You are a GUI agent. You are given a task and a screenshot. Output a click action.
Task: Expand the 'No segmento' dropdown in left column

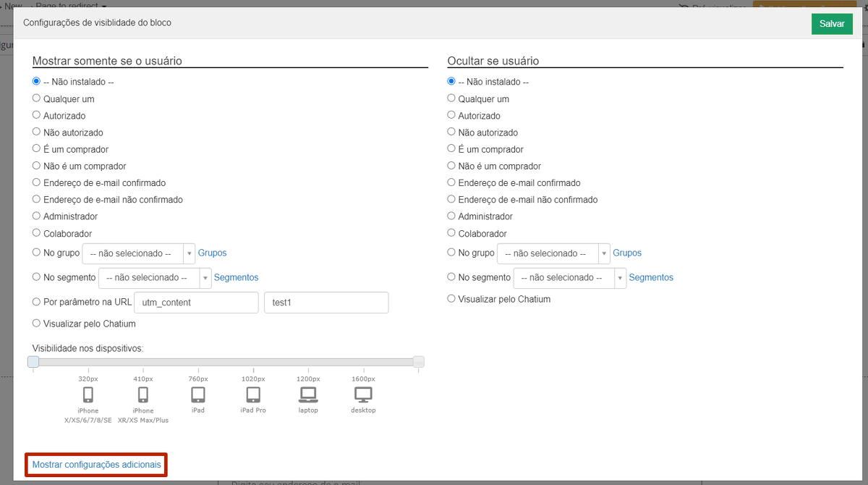tap(154, 277)
